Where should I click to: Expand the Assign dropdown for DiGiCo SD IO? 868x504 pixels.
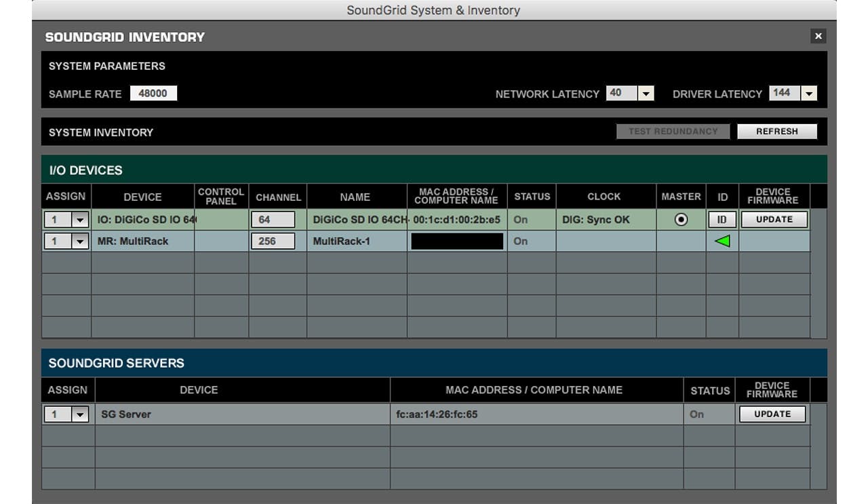click(81, 220)
